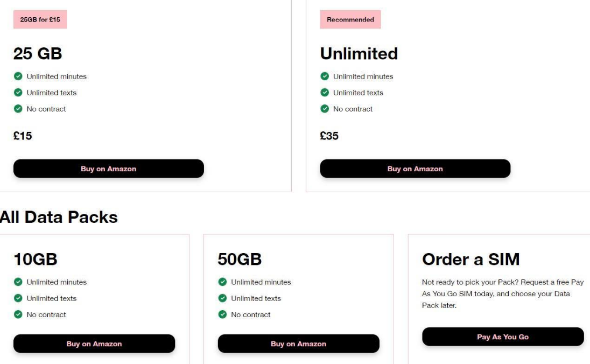The image size is (590, 364).
Task: Click checkmark beside 10GB No contract
Action: click(x=18, y=314)
